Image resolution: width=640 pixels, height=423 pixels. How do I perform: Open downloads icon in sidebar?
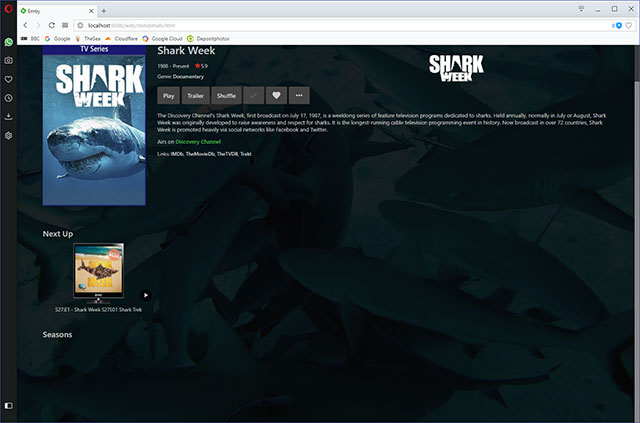[9, 117]
